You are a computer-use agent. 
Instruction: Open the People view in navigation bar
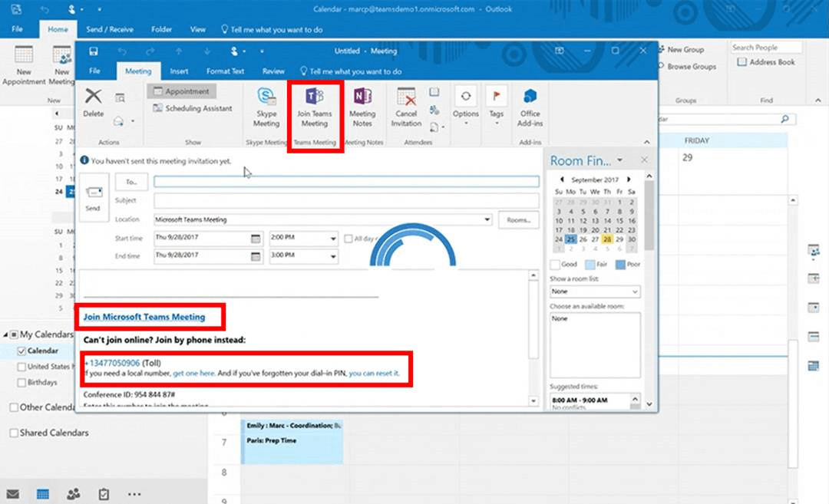pyautogui.click(x=73, y=494)
